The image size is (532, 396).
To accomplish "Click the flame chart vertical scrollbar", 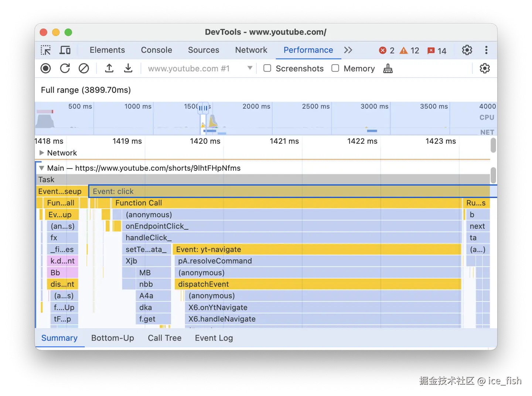I will pos(493,175).
